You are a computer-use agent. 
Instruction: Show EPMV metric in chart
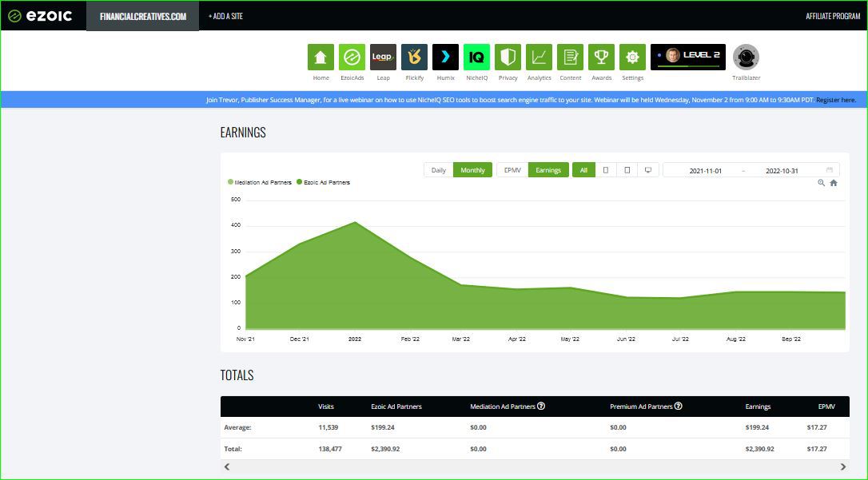(512, 170)
